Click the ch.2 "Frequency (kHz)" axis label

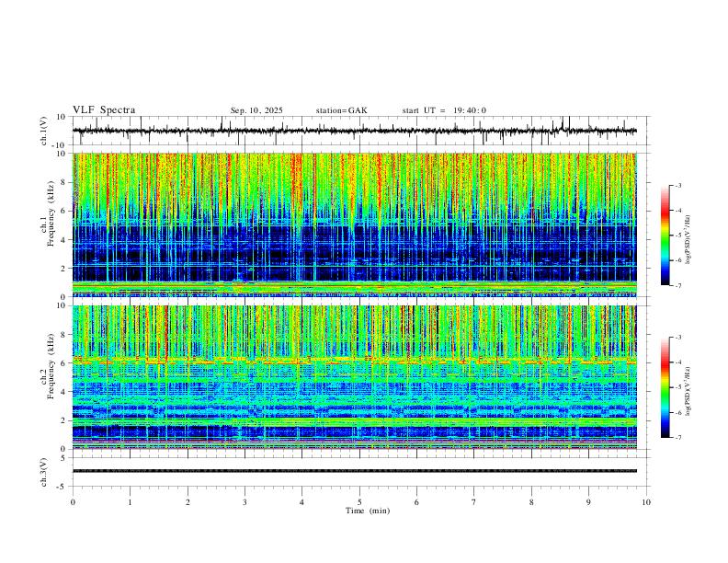51,366
